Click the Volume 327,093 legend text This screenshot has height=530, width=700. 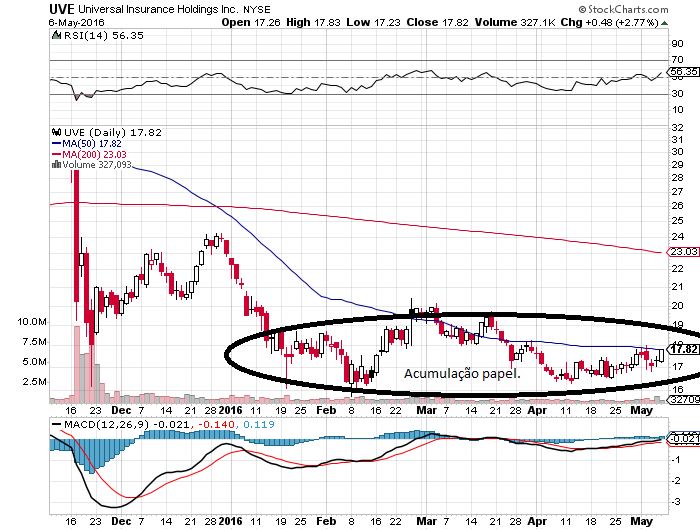97,165
